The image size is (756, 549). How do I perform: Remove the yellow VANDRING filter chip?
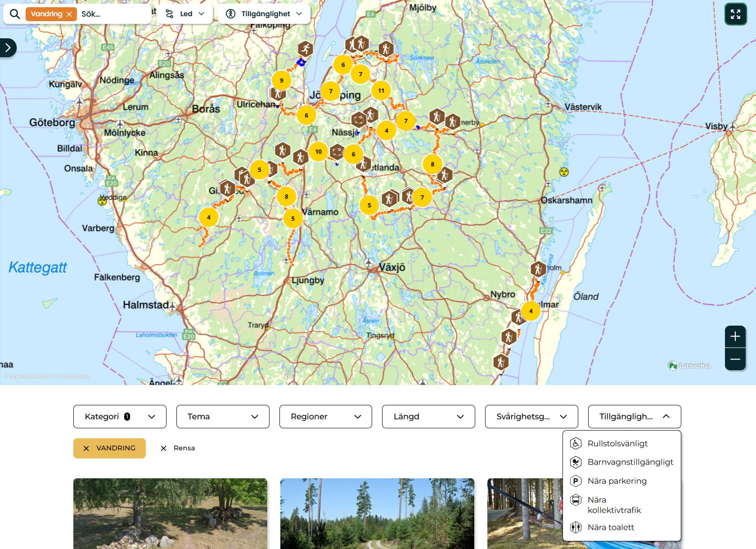click(86, 448)
